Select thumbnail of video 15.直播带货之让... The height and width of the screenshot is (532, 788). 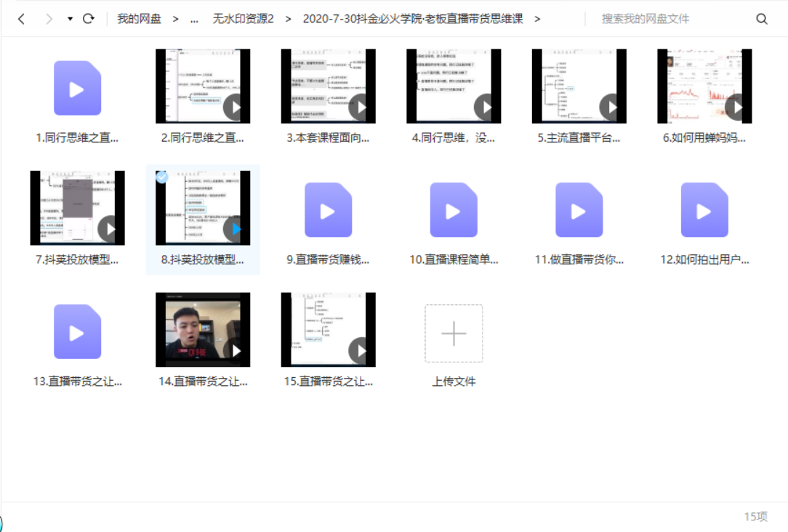pos(328,329)
